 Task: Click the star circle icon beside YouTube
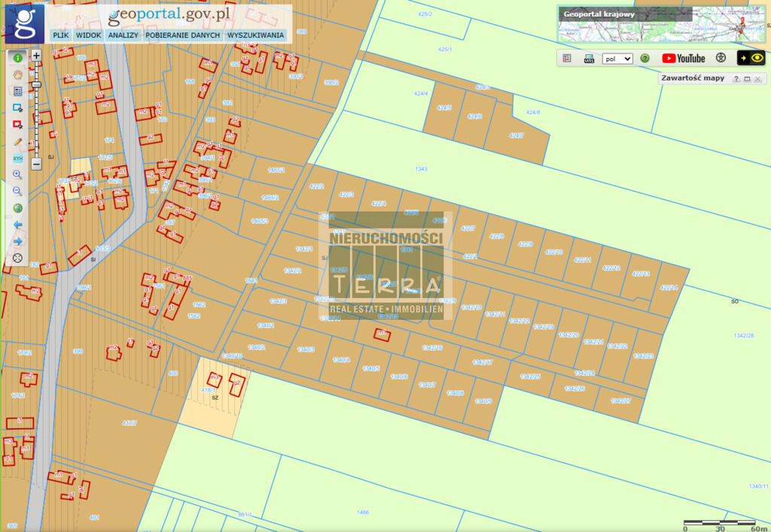[x=721, y=58]
